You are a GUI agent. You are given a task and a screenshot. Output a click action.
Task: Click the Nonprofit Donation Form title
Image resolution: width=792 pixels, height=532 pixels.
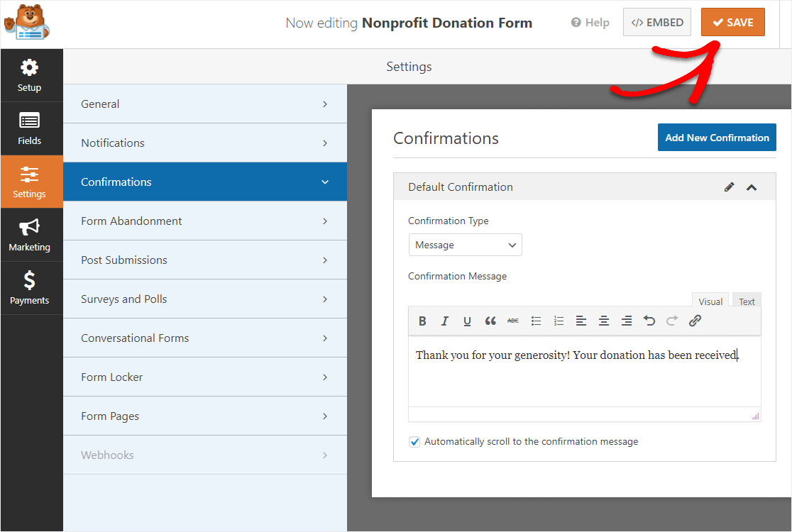coord(447,23)
